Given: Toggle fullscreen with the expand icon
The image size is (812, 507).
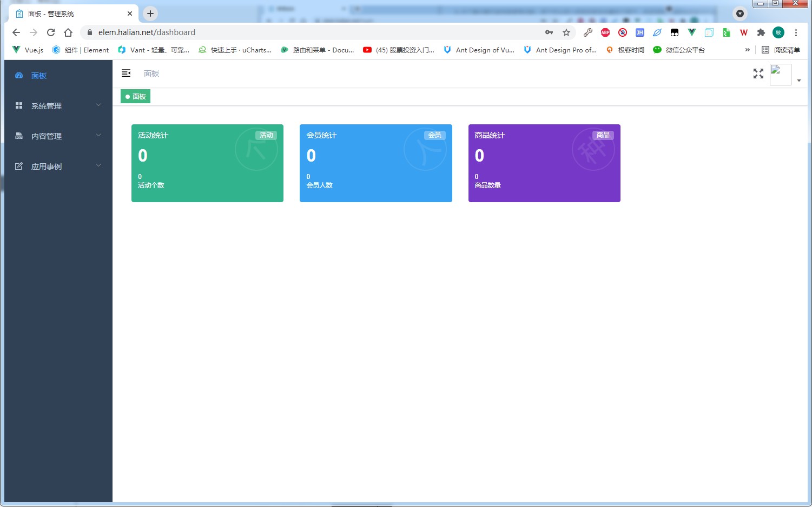Looking at the screenshot, I should click(x=758, y=74).
